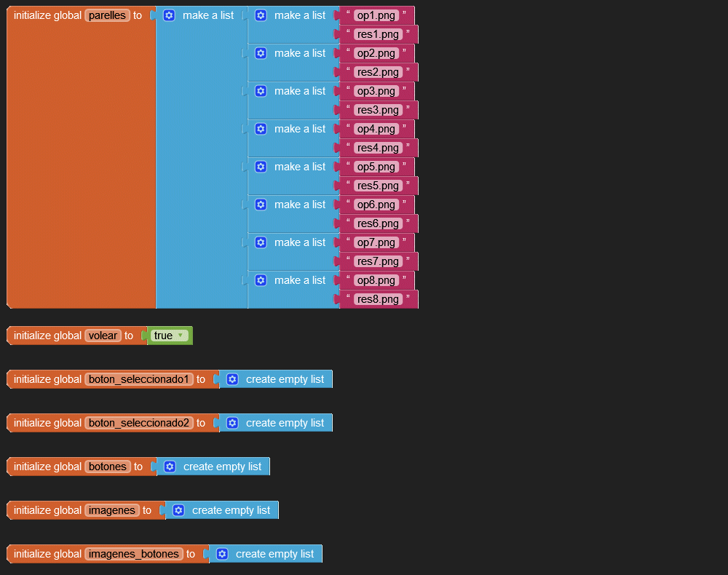Edit the variable name boton_seleccionado2
The width and height of the screenshot is (728, 575).
tap(139, 423)
